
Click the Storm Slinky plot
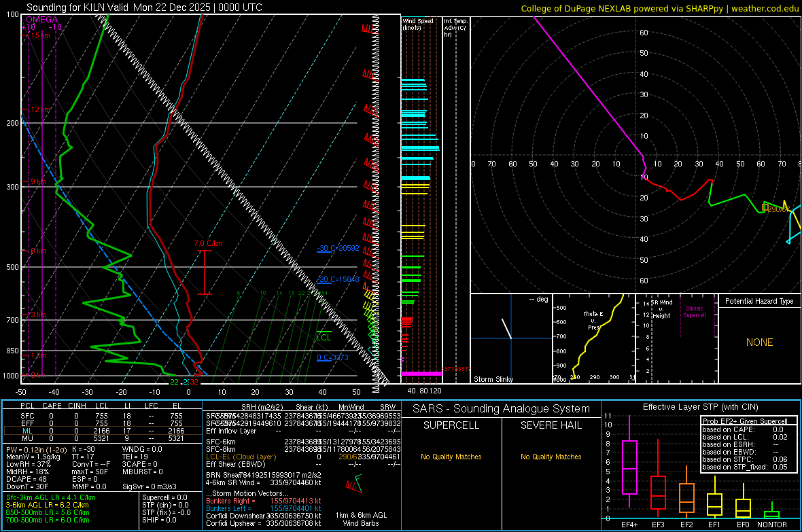510,338
